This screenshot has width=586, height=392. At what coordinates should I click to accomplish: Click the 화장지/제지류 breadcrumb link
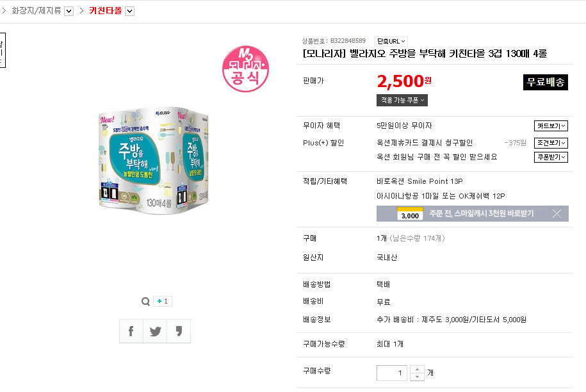[37, 11]
